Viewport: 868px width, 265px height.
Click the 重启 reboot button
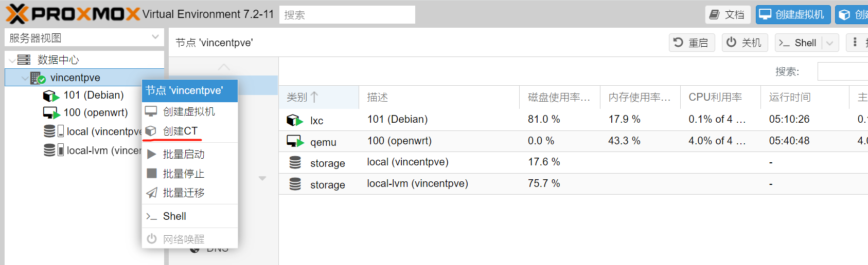[692, 43]
